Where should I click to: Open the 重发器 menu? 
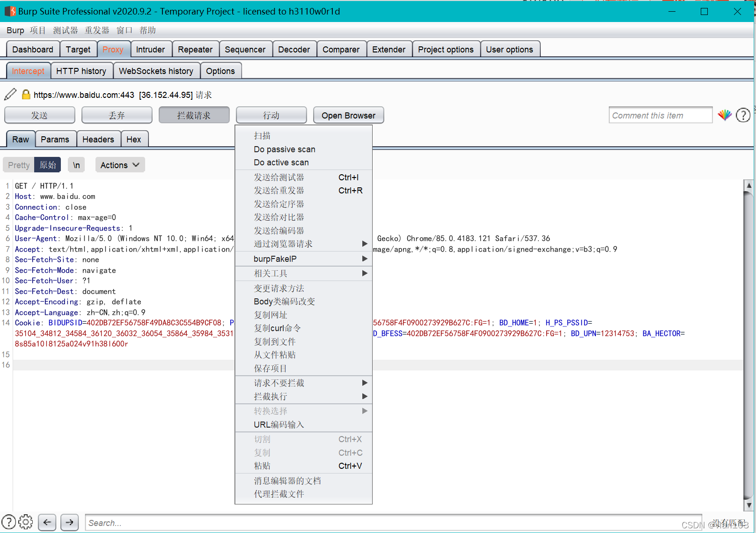[x=97, y=30]
